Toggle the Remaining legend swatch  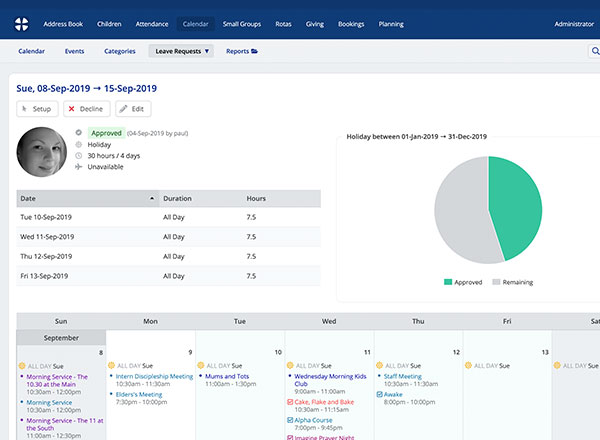coord(496,282)
